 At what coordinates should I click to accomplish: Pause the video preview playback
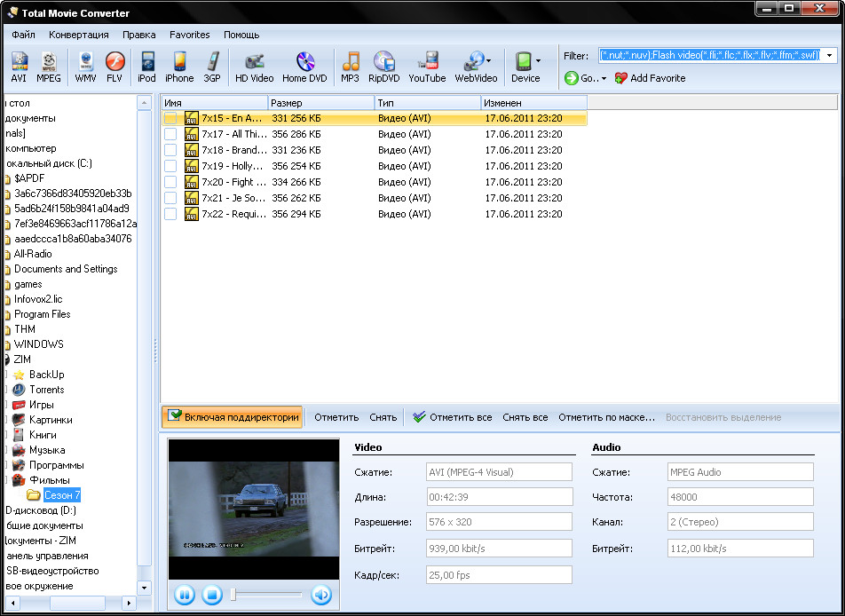click(x=185, y=595)
